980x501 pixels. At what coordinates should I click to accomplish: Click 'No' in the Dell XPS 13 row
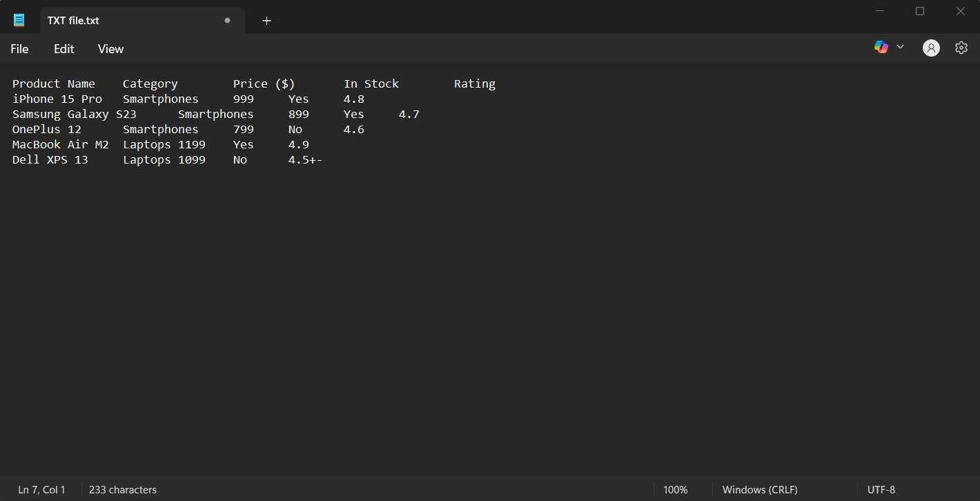click(240, 159)
